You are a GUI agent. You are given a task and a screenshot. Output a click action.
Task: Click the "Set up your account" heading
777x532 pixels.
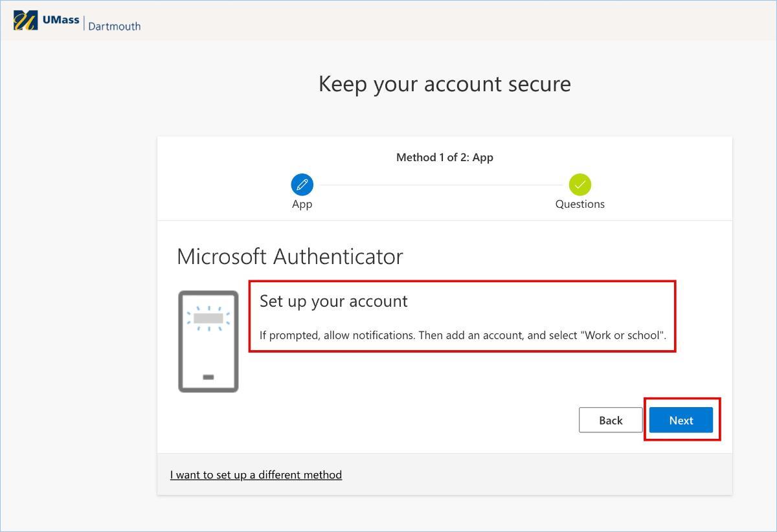pos(333,301)
